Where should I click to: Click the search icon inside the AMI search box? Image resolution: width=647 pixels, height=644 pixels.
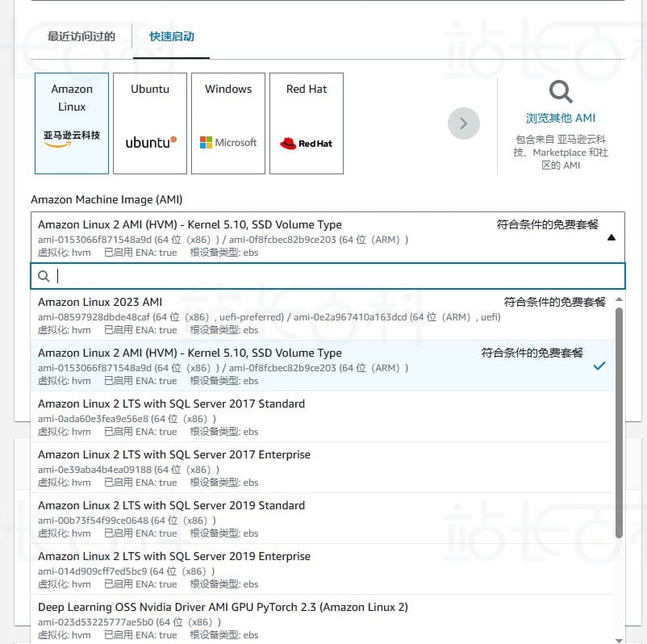pos(44,276)
